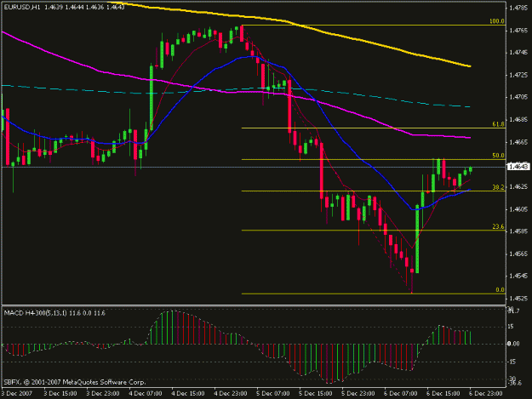Click the 4 Dec 15:00 time label
This screenshot has width=532, height=399.
coord(188,394)
